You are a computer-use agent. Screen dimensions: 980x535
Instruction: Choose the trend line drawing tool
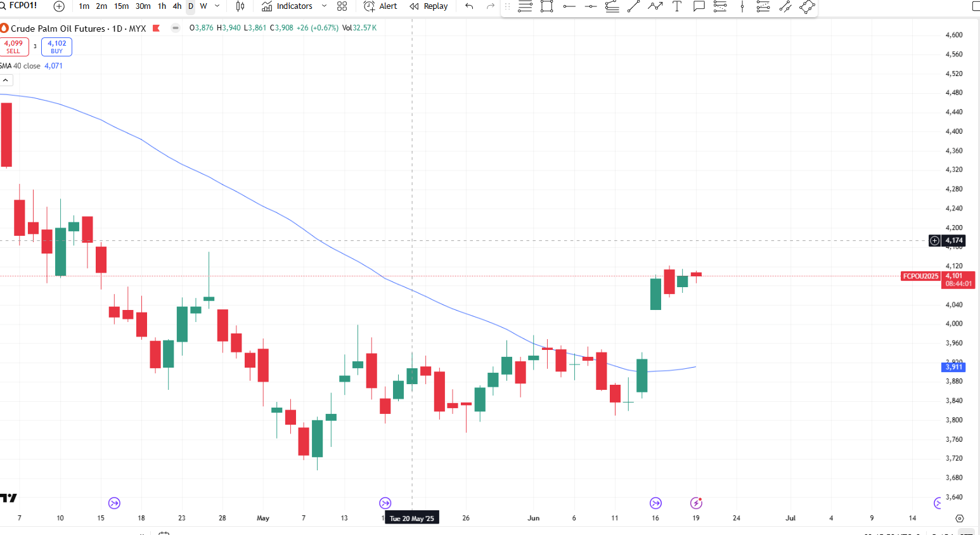633,6
